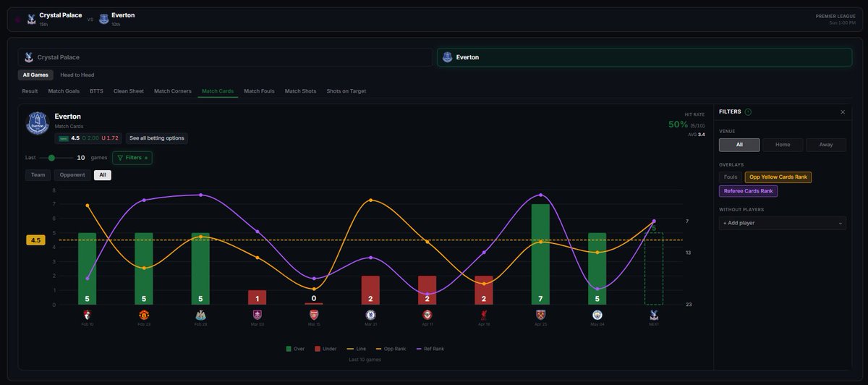This screenshot has height=385, width=868.
Task: Set venue filter to Home
Action: [x=783, y=145]
